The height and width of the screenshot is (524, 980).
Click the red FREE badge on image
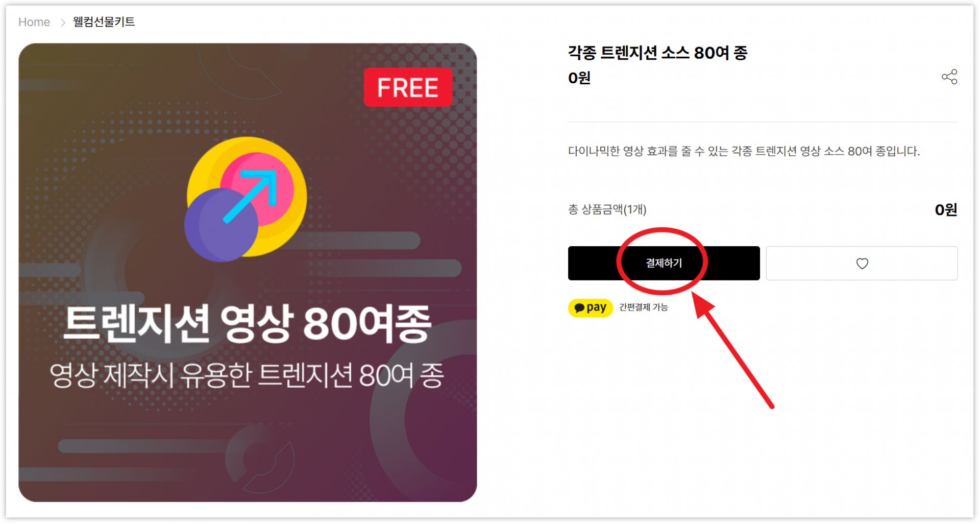click(x=408, y=87)
